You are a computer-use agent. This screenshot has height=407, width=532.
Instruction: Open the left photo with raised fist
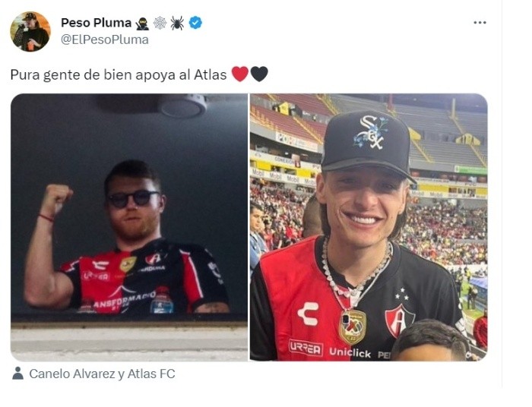click(129, 227)
